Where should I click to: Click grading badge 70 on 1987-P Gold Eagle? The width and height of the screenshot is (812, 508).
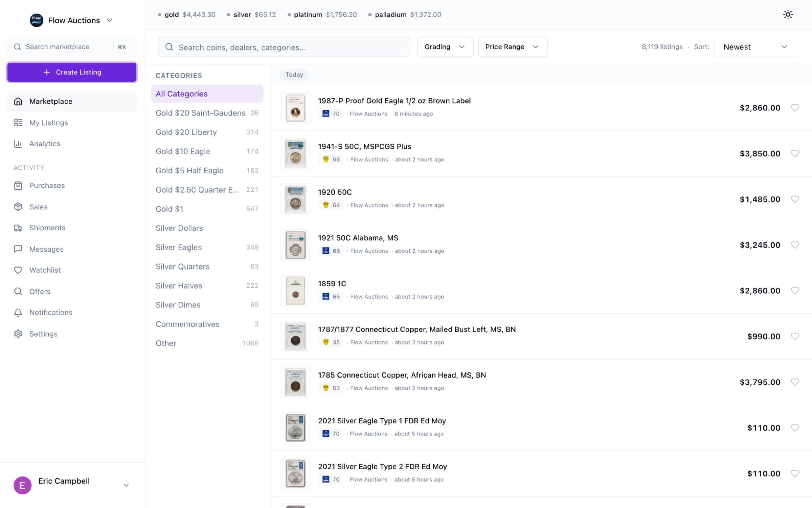pos(331,114)
